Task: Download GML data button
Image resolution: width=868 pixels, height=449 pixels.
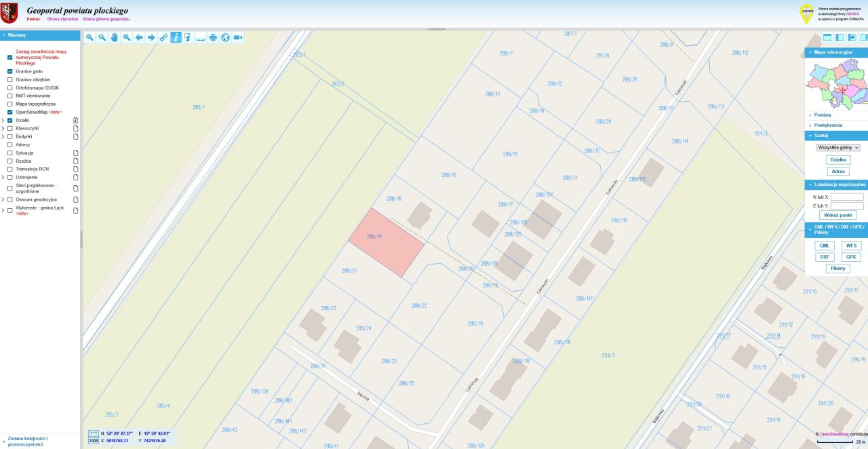Action: click(x=825, y=246)
